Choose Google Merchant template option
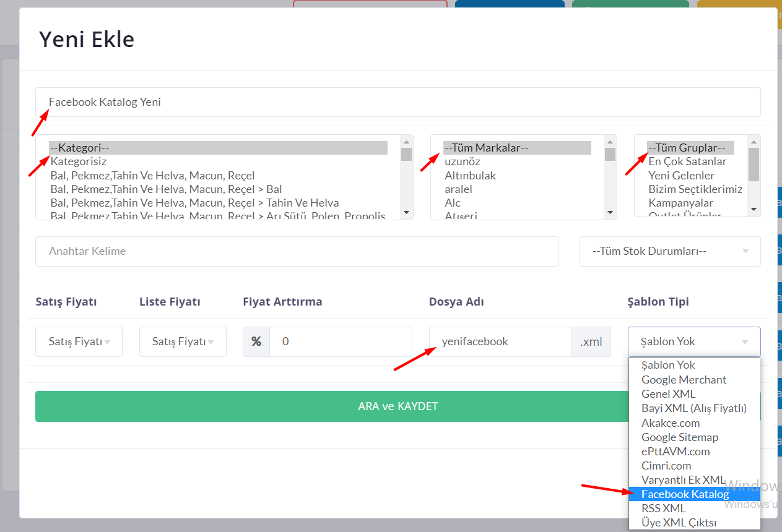782x532 pixels. point(694,379)
